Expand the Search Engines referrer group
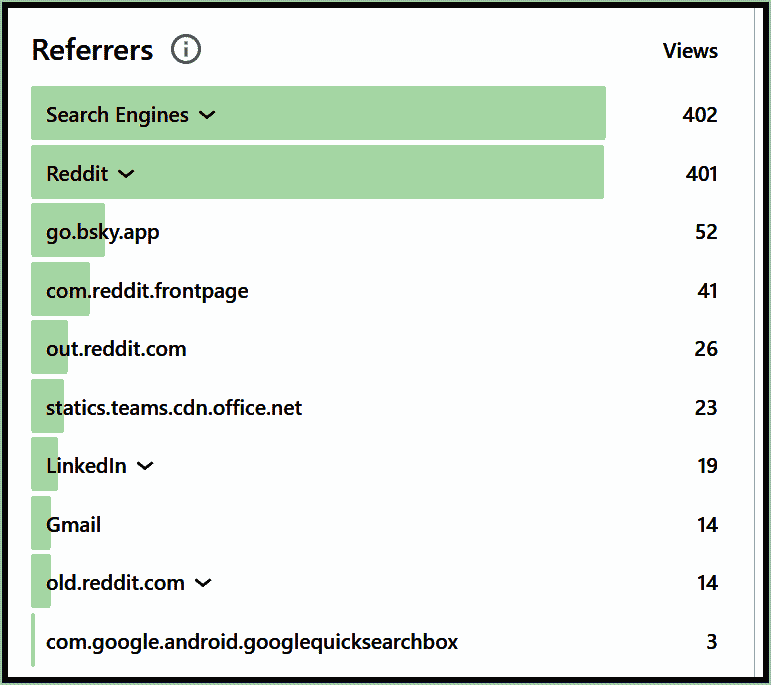 [207, 115]
